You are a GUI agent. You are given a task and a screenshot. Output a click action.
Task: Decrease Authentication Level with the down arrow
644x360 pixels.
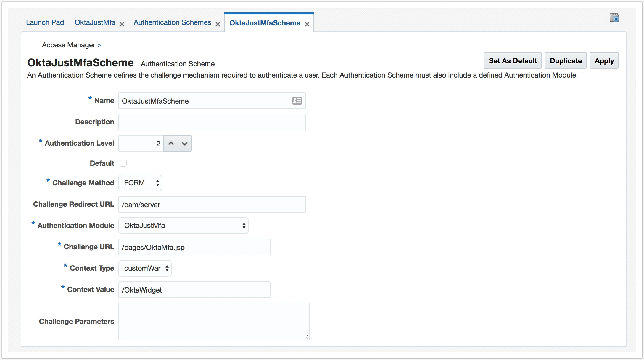pyautogui.click(x=185, y=143)
